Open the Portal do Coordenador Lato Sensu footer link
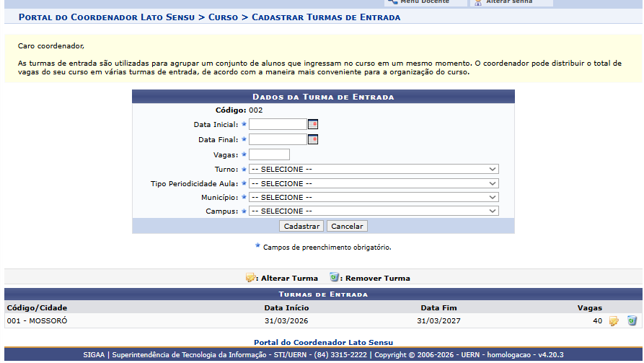Viewport: 644px width, 363px height. [x=323, y=343]
